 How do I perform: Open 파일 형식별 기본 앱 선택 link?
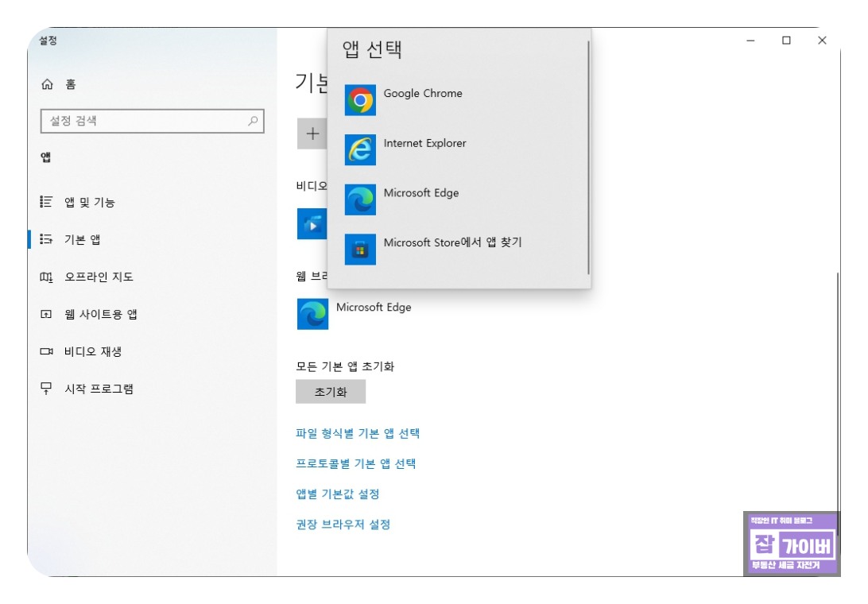pyautogui.click(x=358, y=433)
